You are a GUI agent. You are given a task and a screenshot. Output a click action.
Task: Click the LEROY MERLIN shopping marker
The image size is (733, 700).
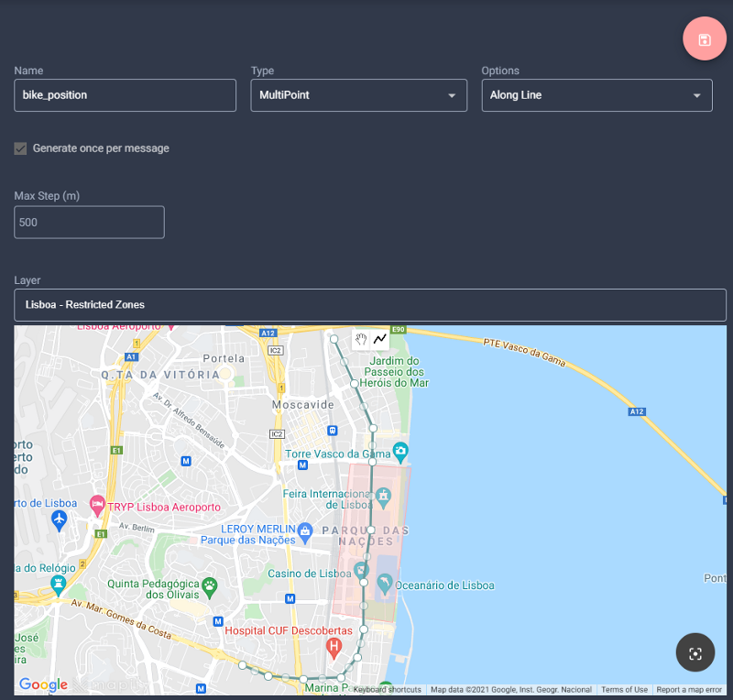coord(305,532)
